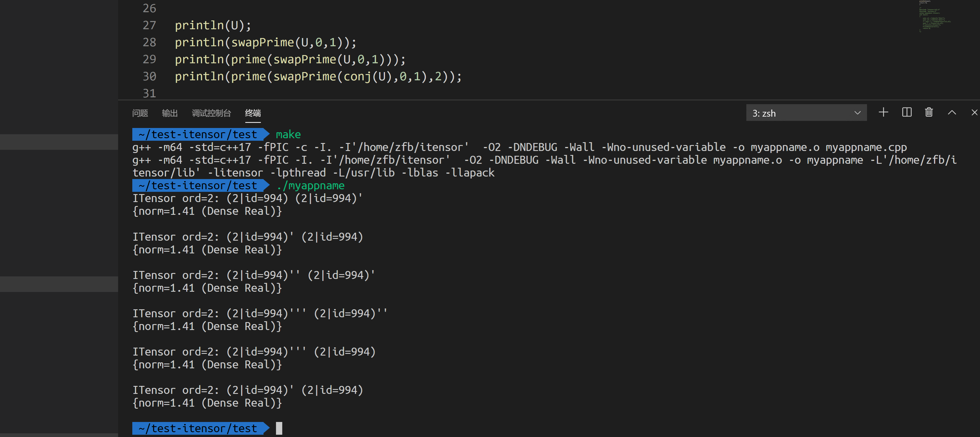Close the bottom panel with X
Viewport: 980px width, 437px height.
[x=974, y=113]
